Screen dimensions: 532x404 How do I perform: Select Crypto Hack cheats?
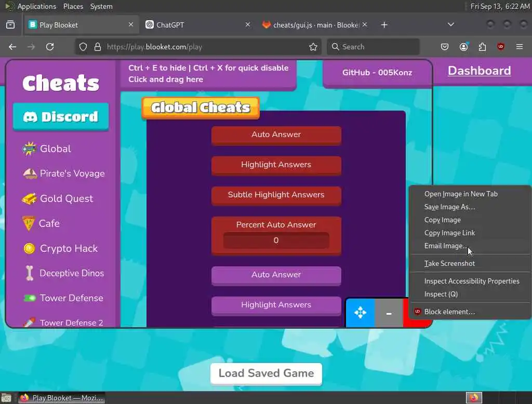click(60, 248)
